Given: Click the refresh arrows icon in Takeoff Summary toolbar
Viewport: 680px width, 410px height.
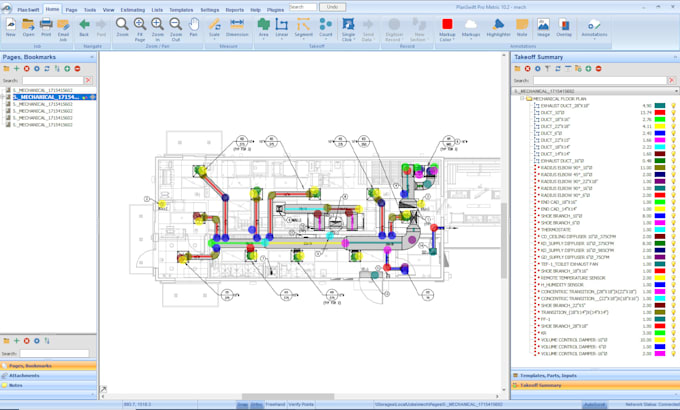Looking at the screenshot, I should click(x=558, y=69).
